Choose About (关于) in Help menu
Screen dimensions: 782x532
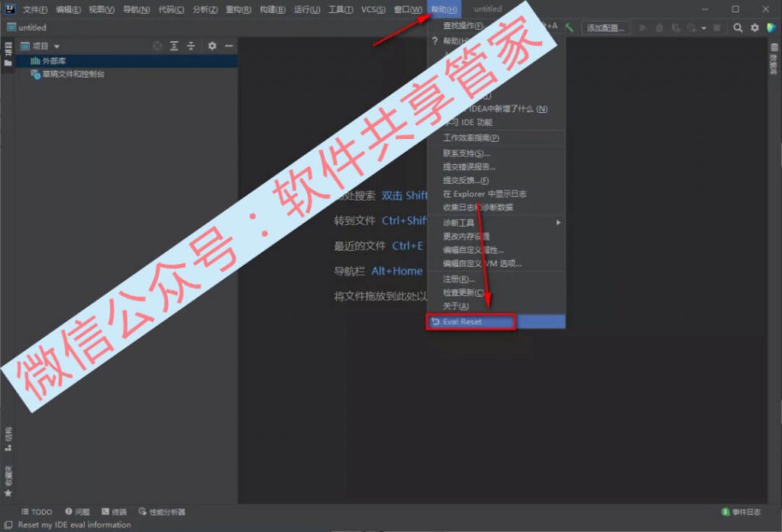[496, 306]
